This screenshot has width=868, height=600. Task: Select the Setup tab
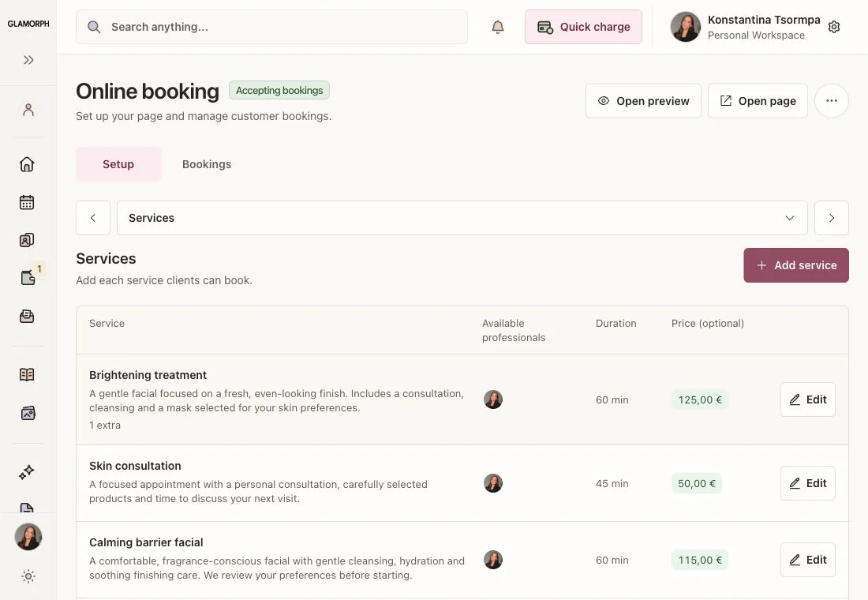point(118,164)
